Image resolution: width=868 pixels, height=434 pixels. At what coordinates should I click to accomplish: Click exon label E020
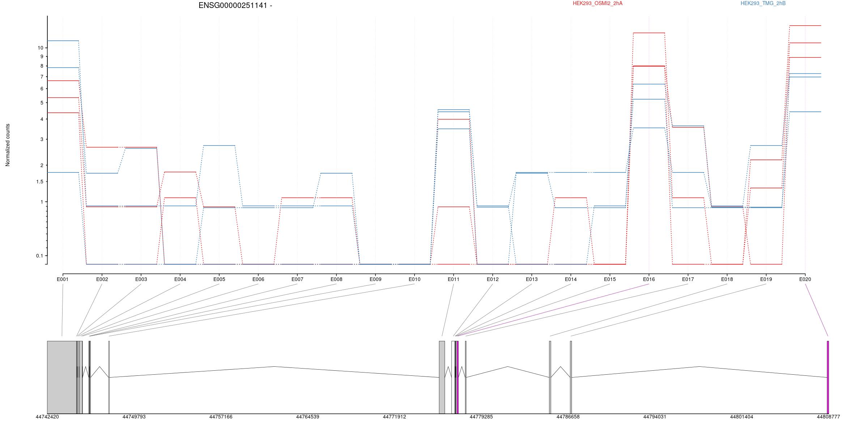coord(805,279)
